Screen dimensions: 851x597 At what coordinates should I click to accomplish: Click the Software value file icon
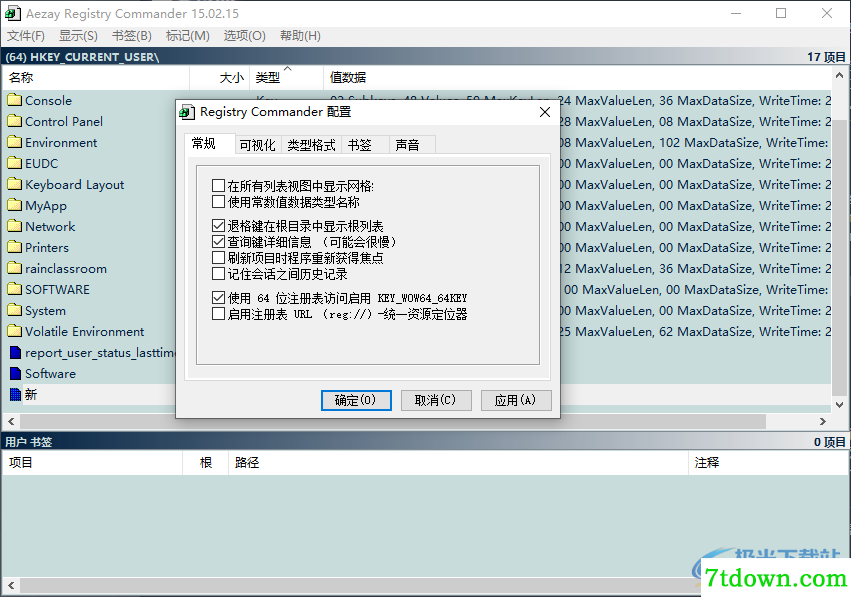16,373
